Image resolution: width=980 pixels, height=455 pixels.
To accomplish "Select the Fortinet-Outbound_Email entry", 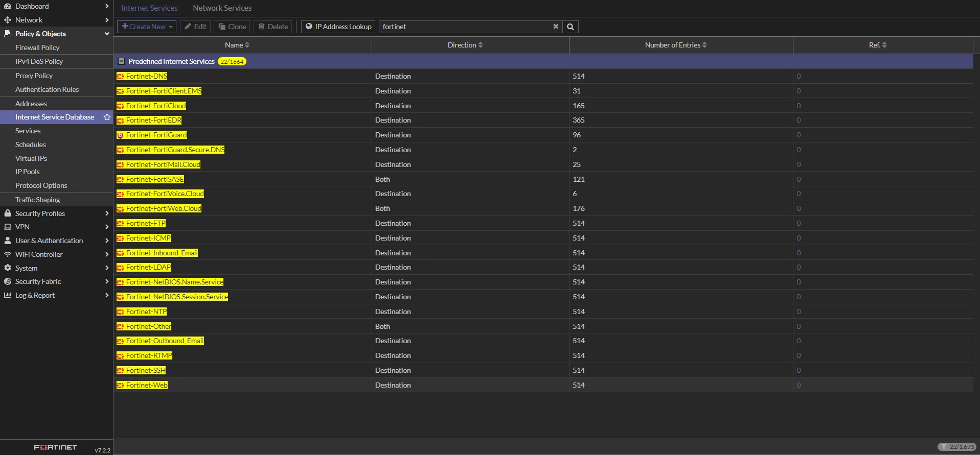I will coord(165,341).
